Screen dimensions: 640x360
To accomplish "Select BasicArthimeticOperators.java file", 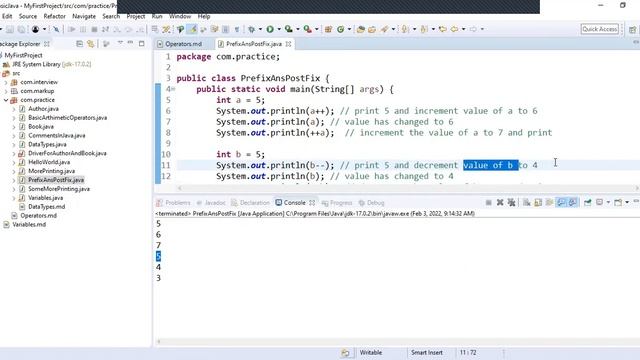I will click(x=67, y=118).
